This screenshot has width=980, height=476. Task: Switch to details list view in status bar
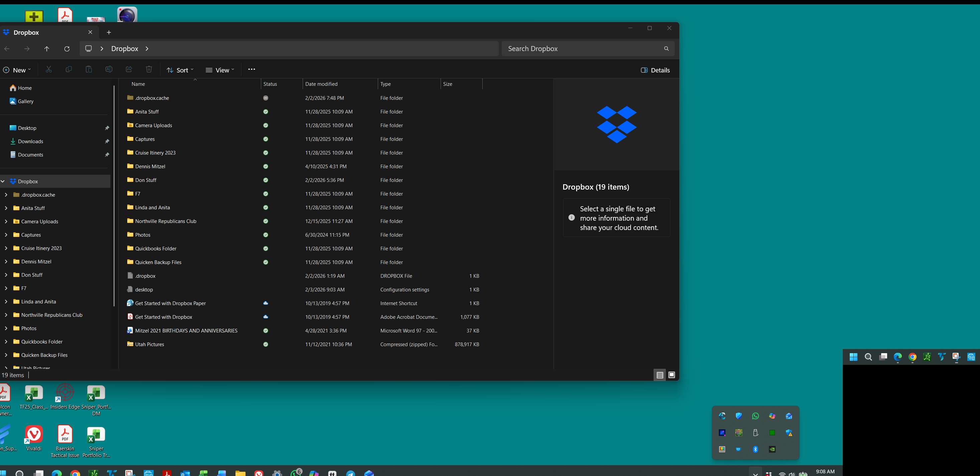tap(660, 375)
